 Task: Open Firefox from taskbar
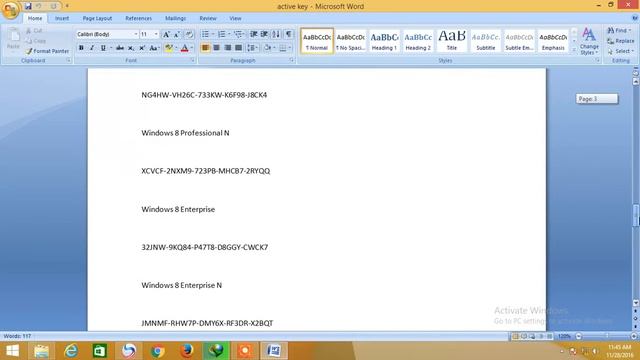[187, 351]
